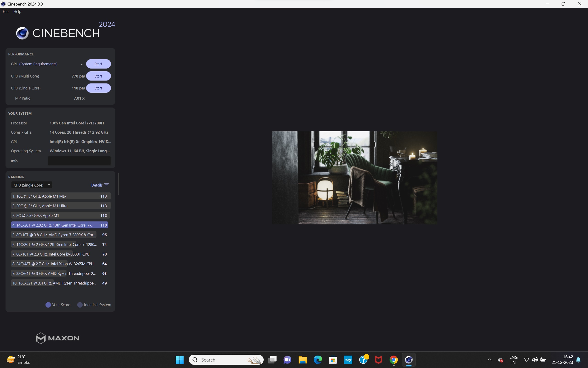Open the File menu

[5, 11]
